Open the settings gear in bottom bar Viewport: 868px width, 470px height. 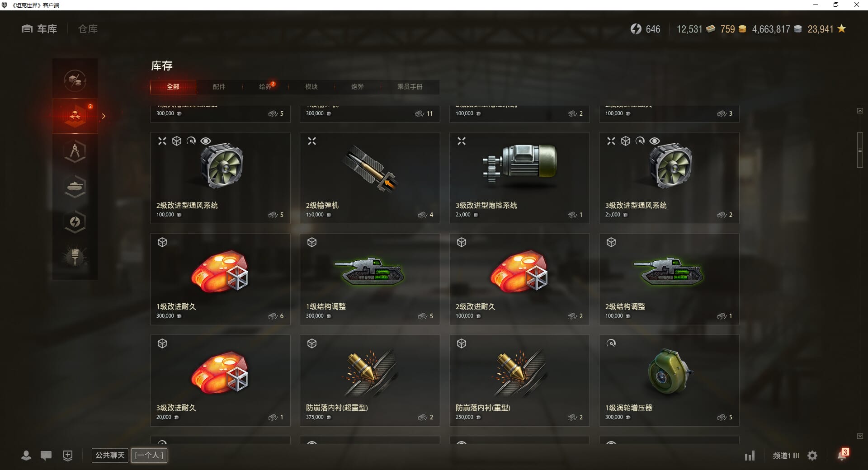(812, 456)
